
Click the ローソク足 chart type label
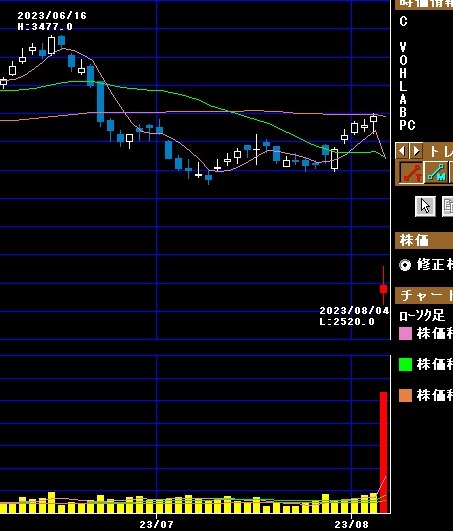(422, 316)
